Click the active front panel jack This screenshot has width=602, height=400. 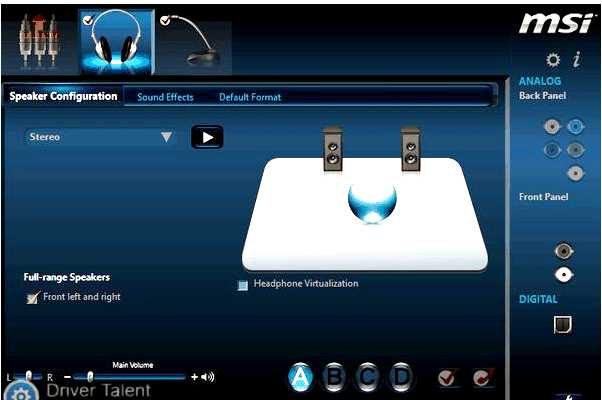click(564, 273)
